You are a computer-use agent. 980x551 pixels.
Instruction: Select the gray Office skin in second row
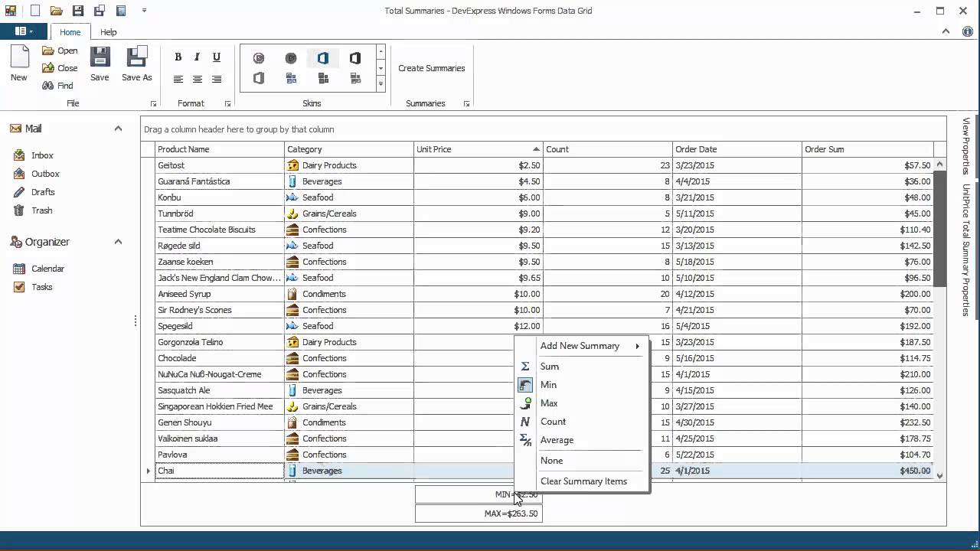pyautogui.click(x=259, y=78)
